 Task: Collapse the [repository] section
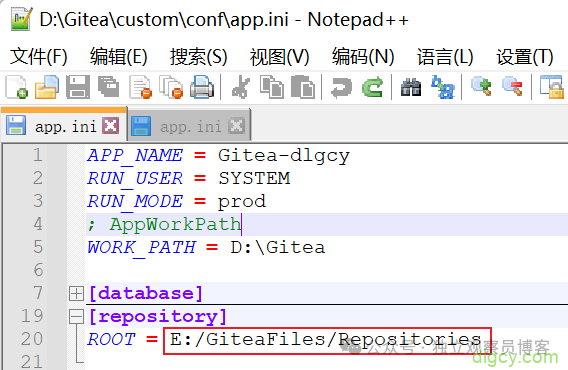tap(76, 316)
